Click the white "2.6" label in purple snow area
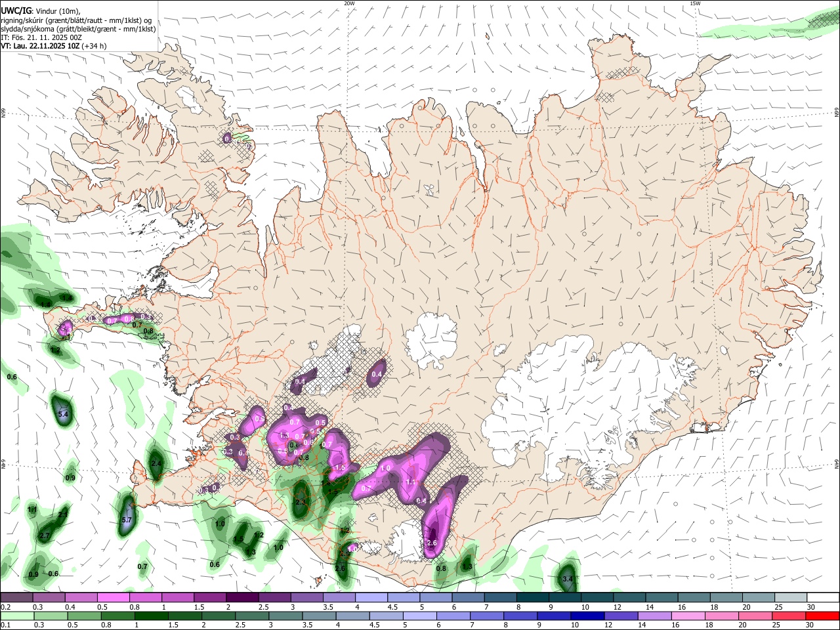Screen dimensions: 840x630 pyautogui.click(x=432, y=543)
